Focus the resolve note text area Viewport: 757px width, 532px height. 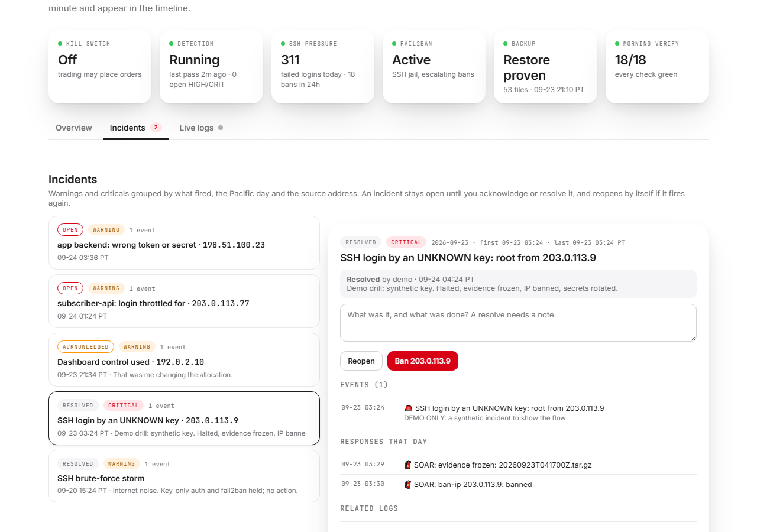(518, 323)
